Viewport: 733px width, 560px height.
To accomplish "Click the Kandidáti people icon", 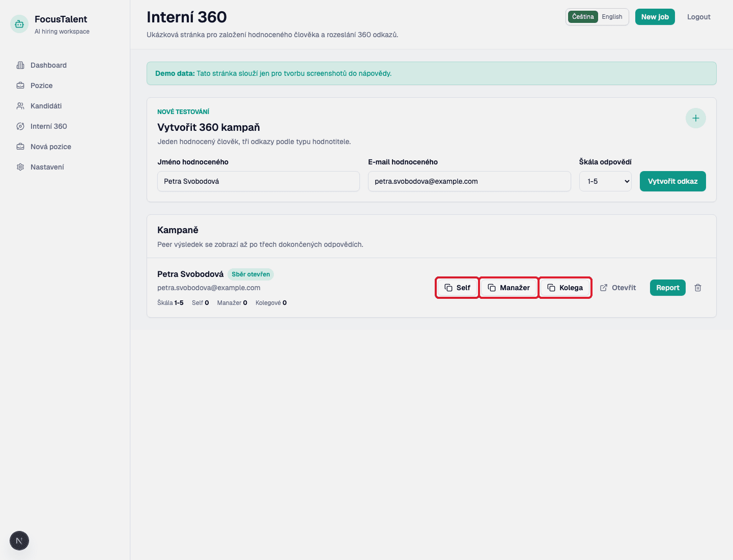I will click(20, 106).
